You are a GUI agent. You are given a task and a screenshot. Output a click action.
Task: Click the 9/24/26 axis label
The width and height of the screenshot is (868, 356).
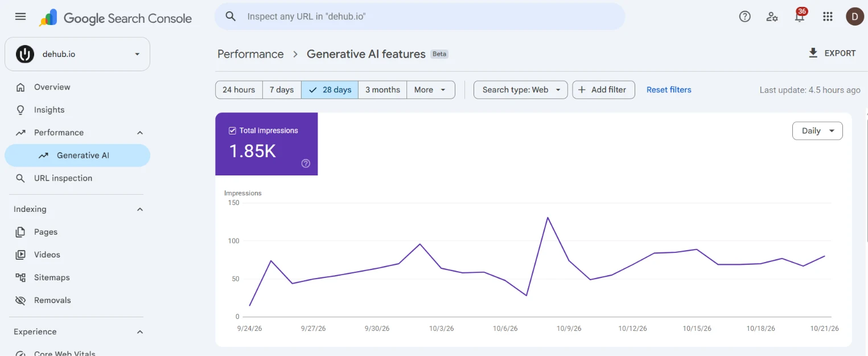tap(249, 329)
